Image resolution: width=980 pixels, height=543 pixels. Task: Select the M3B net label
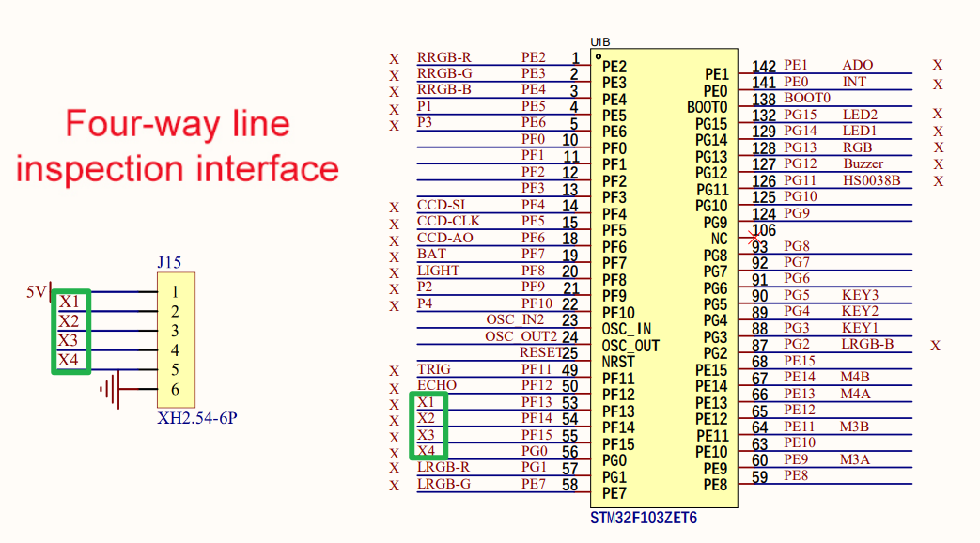point(855,427)
